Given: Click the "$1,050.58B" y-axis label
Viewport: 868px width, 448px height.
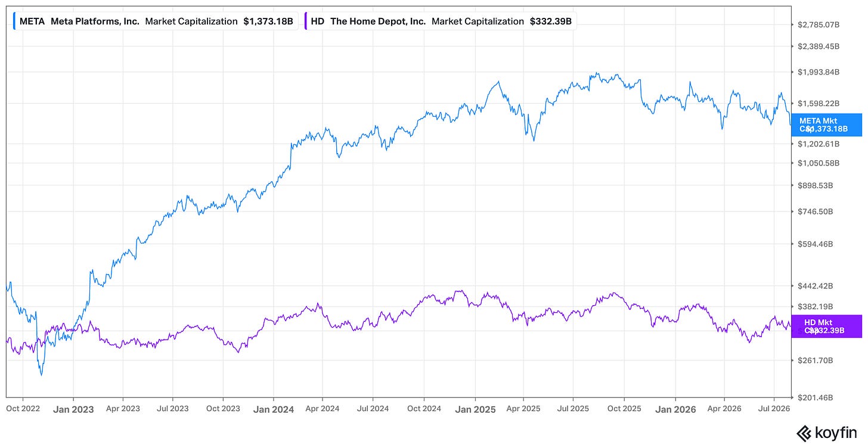Looking at the screenshot, I should pyautogui.click(x=818, y=163).
